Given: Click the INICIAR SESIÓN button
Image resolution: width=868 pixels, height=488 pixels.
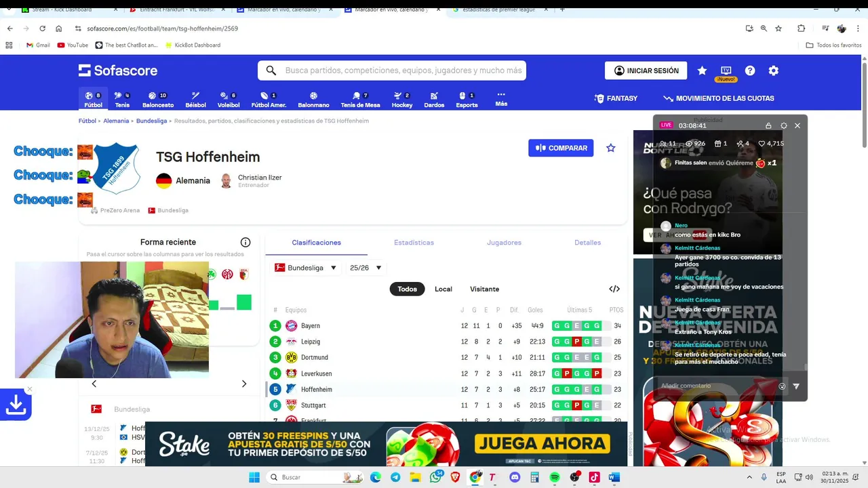Looking at the screenshot, I should click(x=646, y=70).
